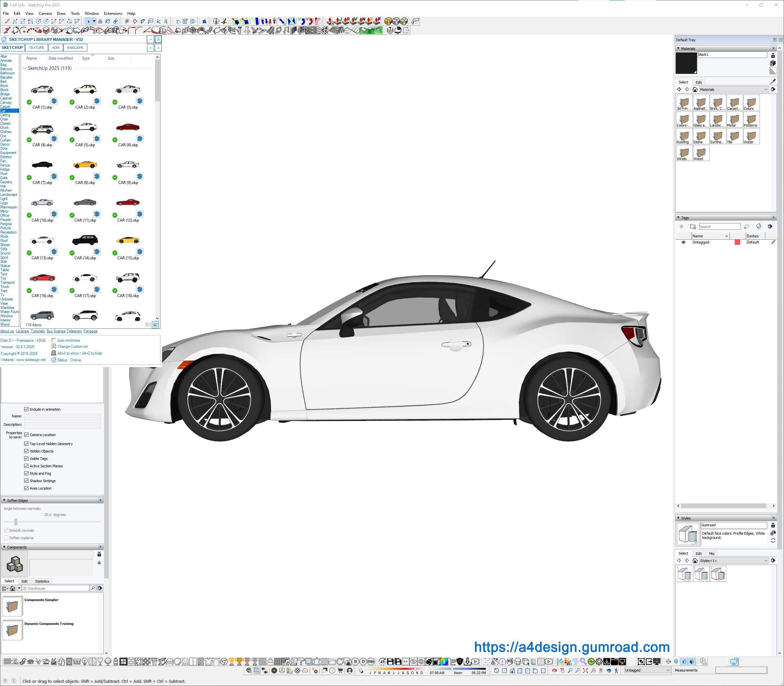Click the Sample Paint eyedropper icon
Image resolution: width=784 pixels, height=686 pixels.
point(773,81)
